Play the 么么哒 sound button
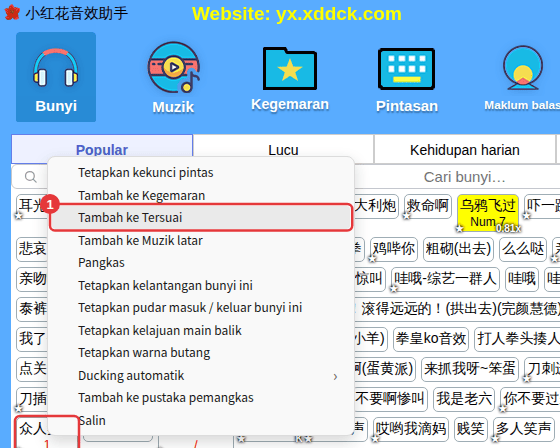The width and height of the screenshot is (560, 448). [x=523, y=248]
